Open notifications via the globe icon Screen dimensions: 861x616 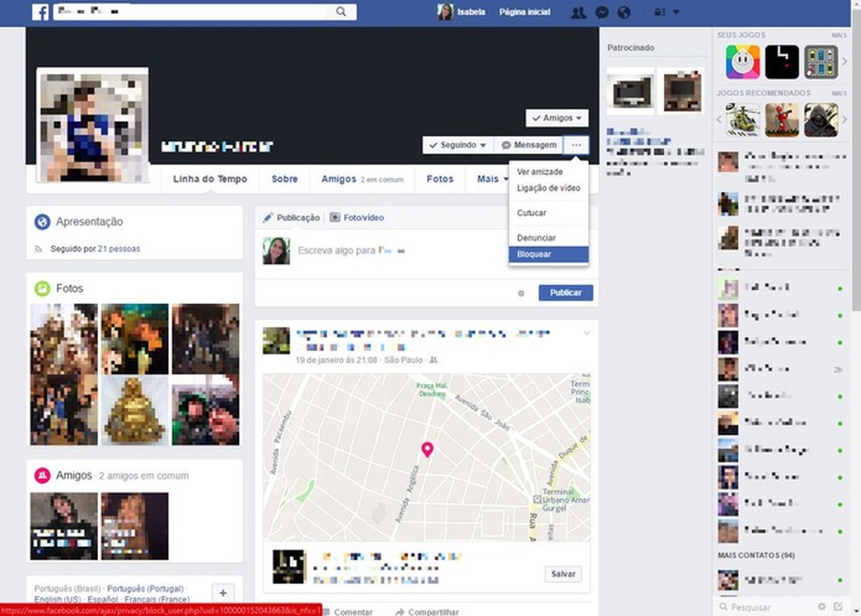coord(625,12)
